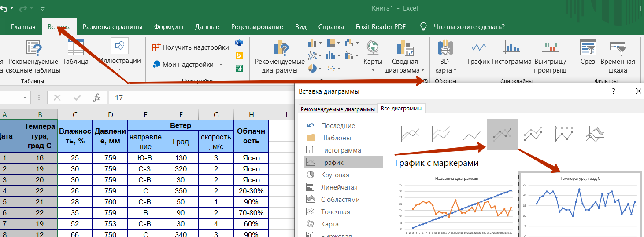Switch to the Разметка страницы tab
Viewport: 644px width, 237px height.
coord(112,27)
